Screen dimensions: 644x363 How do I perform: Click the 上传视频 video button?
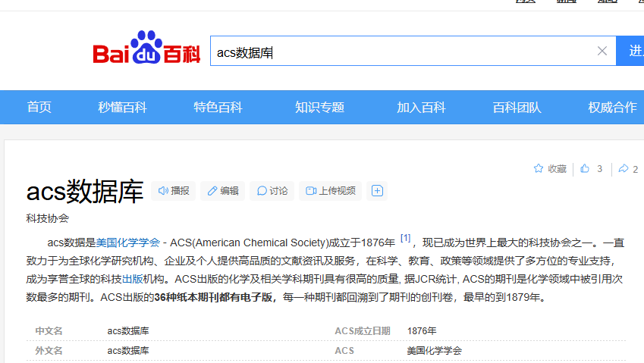click(x=330, y=191)
